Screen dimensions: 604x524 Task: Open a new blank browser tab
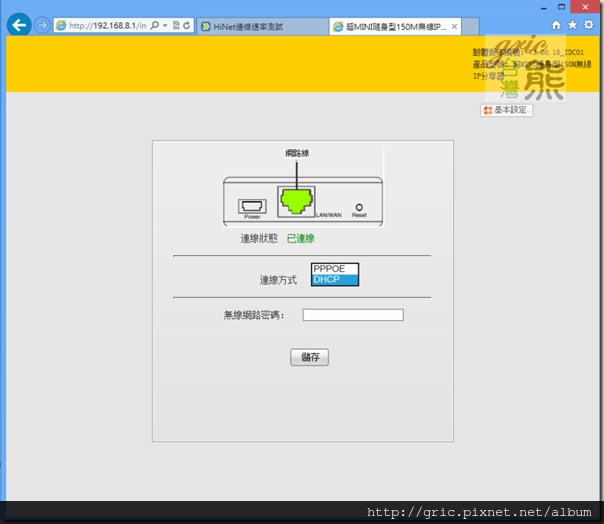(x=470, y=27)
